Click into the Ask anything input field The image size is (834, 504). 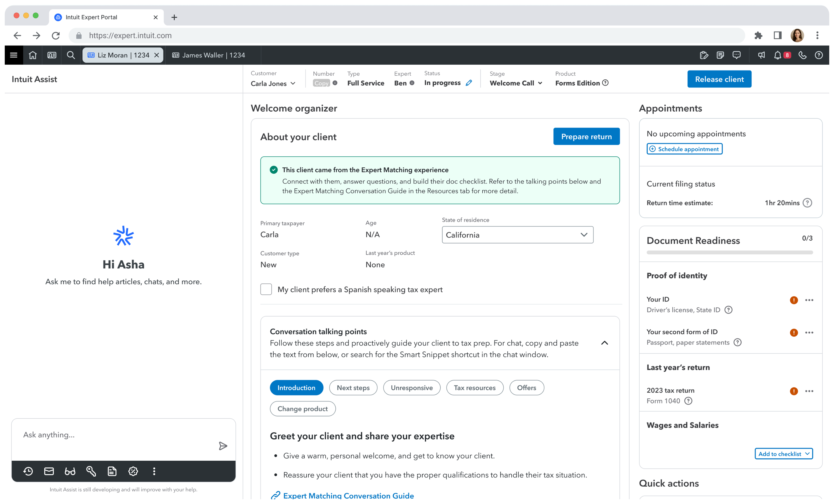115,435
